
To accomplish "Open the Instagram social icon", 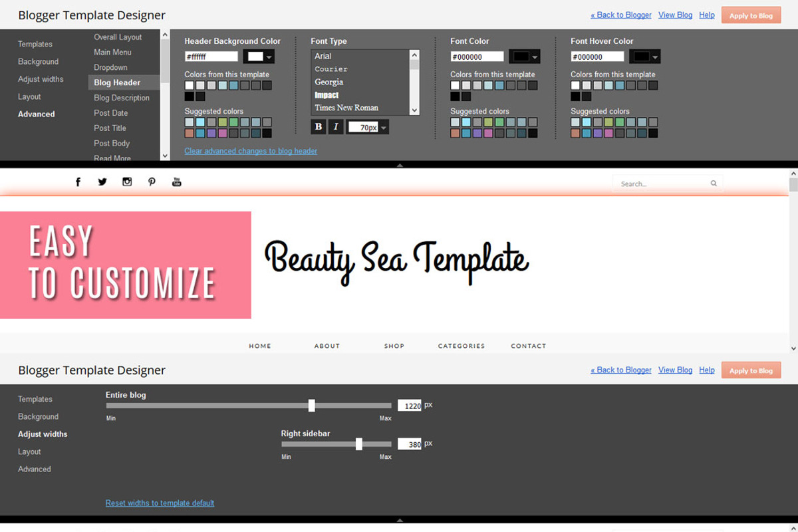I will coord(127,182).
